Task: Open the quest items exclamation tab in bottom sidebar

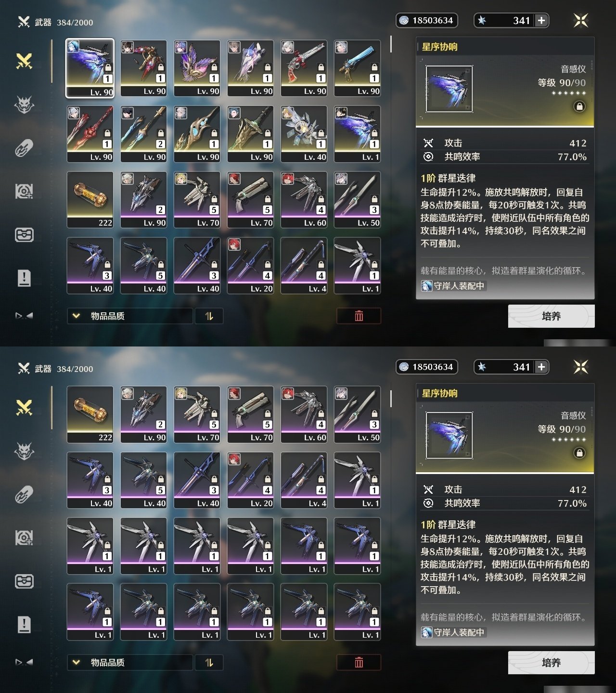Action: 24,624
